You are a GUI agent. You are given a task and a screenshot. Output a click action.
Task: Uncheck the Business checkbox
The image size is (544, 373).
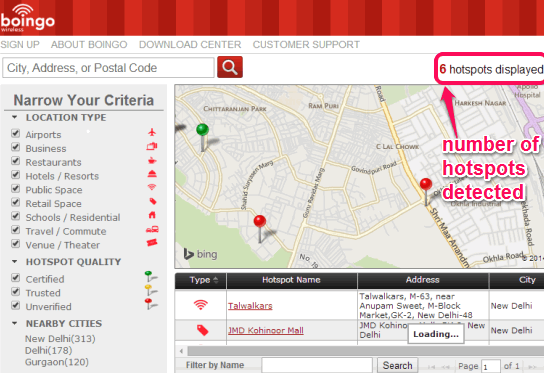tap(15, 147)
